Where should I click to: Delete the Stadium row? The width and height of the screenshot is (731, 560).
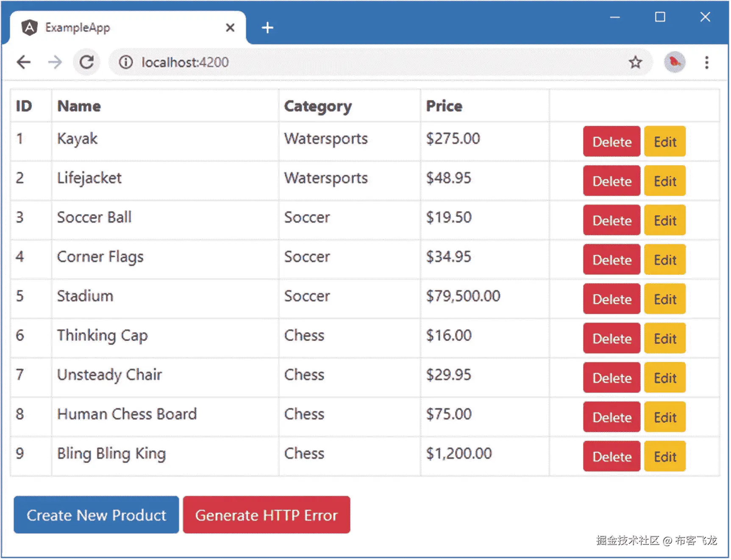[x=611, y=299]
